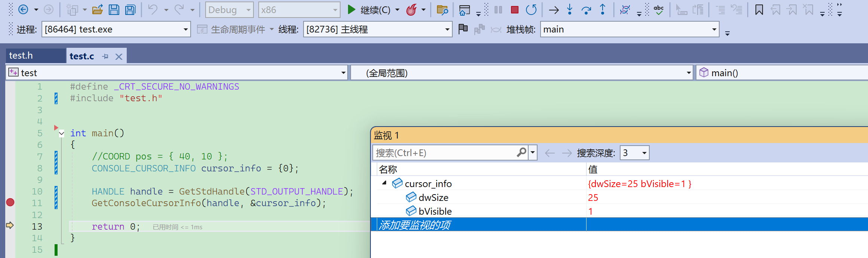Click the watch search input field
This screenshot has height=258, width=868.
click(x=445, y=153)
